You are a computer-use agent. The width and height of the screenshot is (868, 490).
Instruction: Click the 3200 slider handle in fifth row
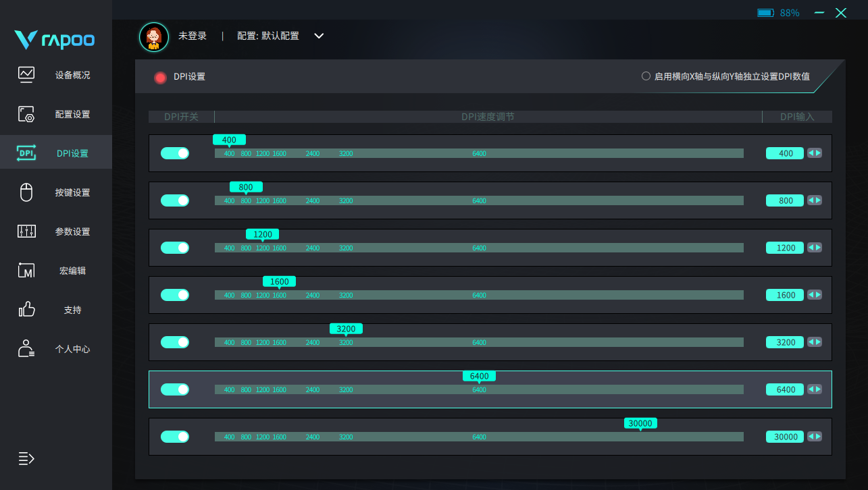346,329
